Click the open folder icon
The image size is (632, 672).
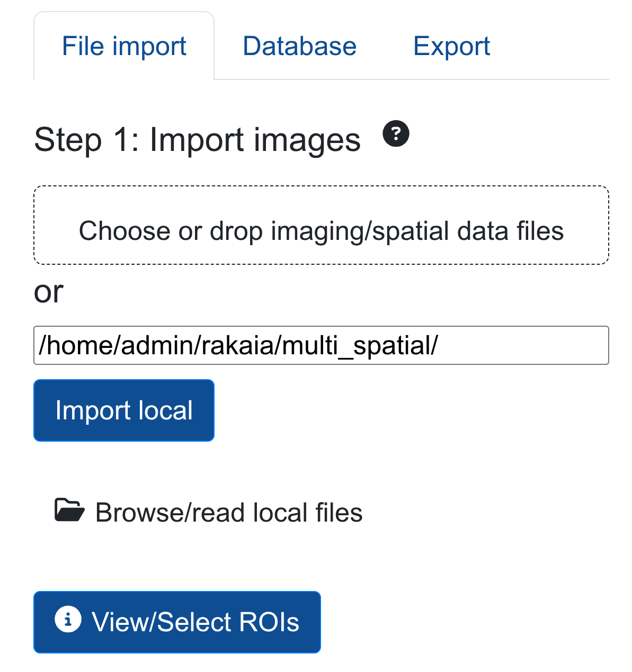click(69, 510)
